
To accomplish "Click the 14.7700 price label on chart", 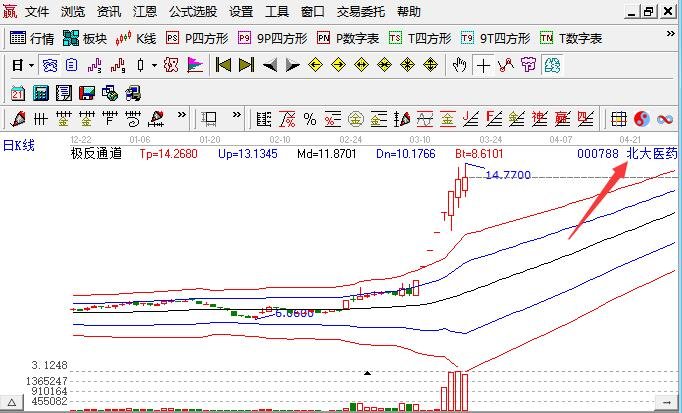I will tap(508, 175).
